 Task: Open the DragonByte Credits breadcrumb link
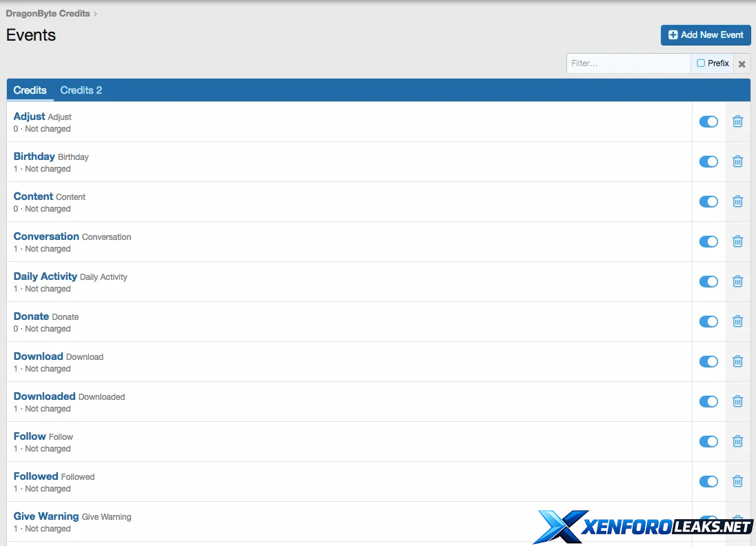(48, 13)
